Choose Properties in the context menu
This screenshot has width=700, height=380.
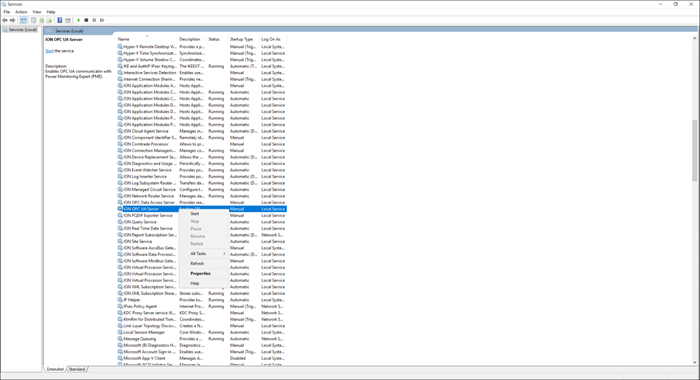(204, 273)
